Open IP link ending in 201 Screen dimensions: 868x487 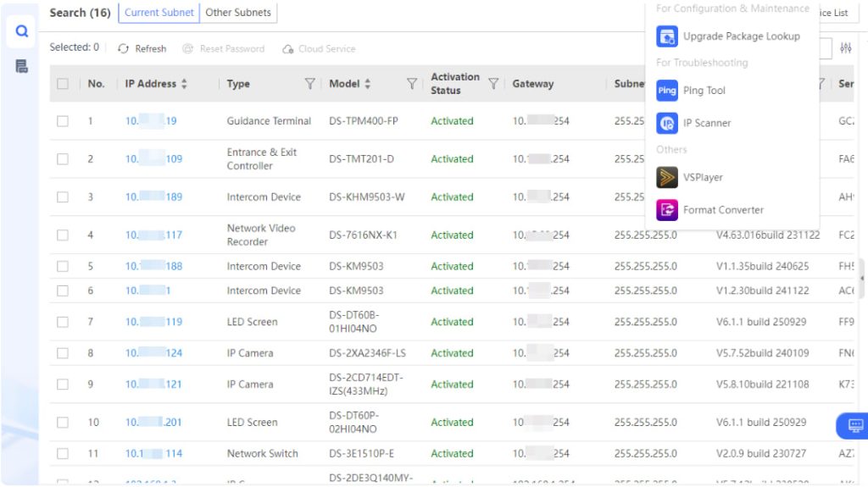153,423
